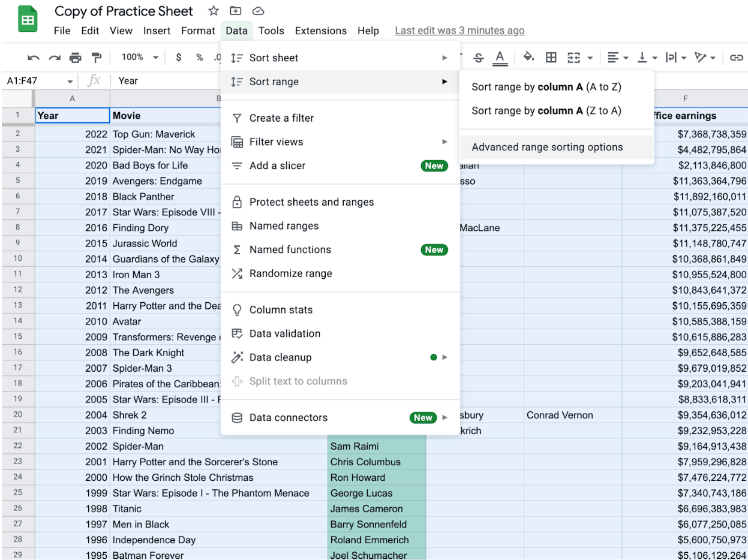Open the Tools menu

click(272, 31)
